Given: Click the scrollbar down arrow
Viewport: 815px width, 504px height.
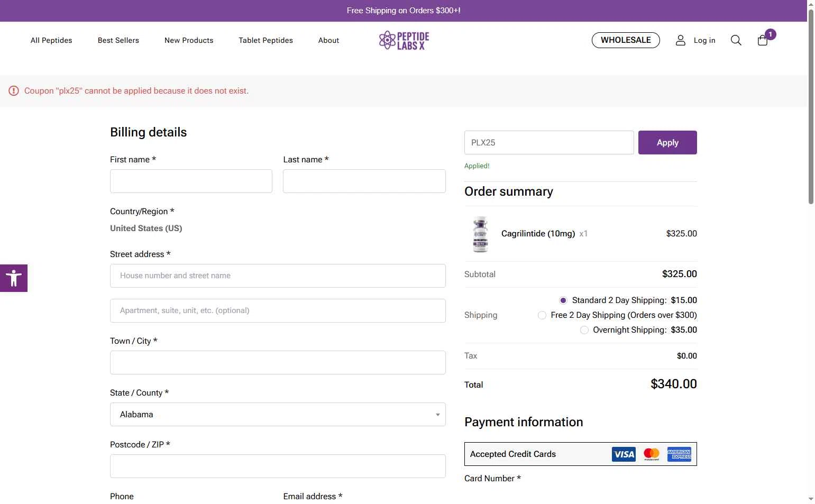Looking at the screenshot, I should [x=811, y=499].
